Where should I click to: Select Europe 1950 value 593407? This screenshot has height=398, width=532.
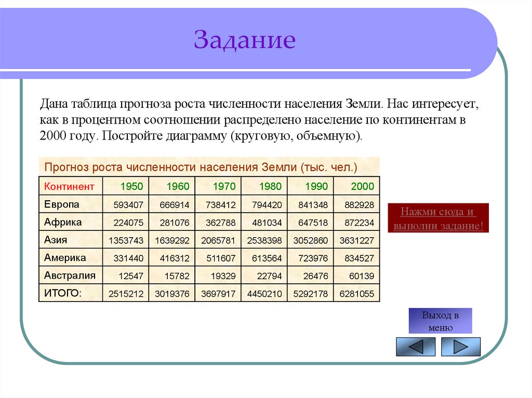(x=126, y=204)
